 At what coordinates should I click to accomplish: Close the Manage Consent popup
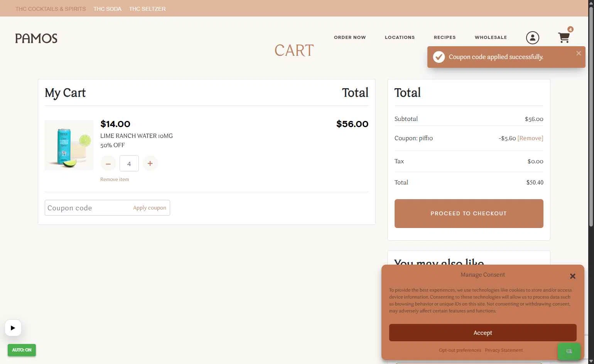[x=572, y=276]
